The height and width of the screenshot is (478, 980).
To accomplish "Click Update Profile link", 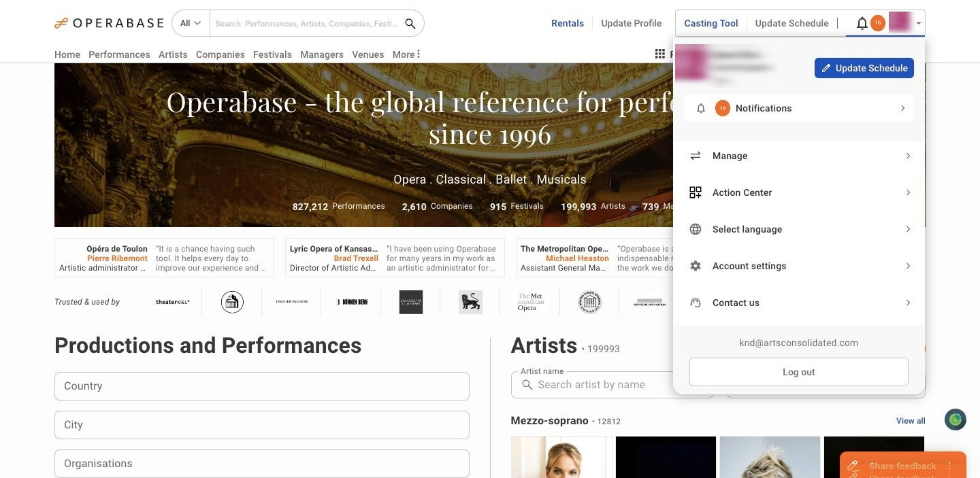I will click(x=632, y=23).
